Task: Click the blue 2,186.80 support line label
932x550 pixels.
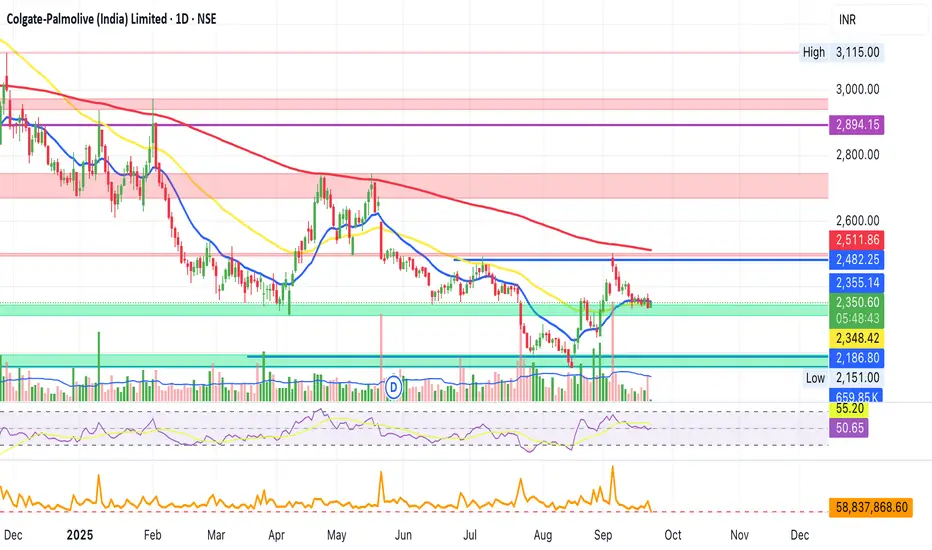Action: (857, 358)
